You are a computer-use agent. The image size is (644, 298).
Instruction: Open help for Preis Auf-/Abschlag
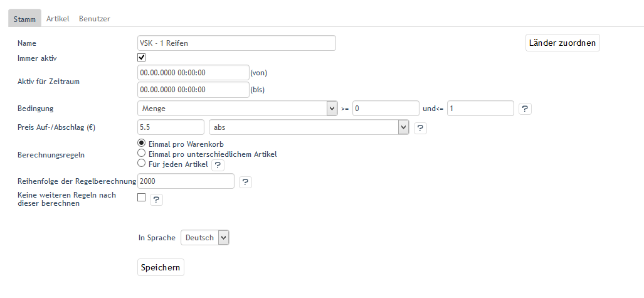[x=421, y=128]
